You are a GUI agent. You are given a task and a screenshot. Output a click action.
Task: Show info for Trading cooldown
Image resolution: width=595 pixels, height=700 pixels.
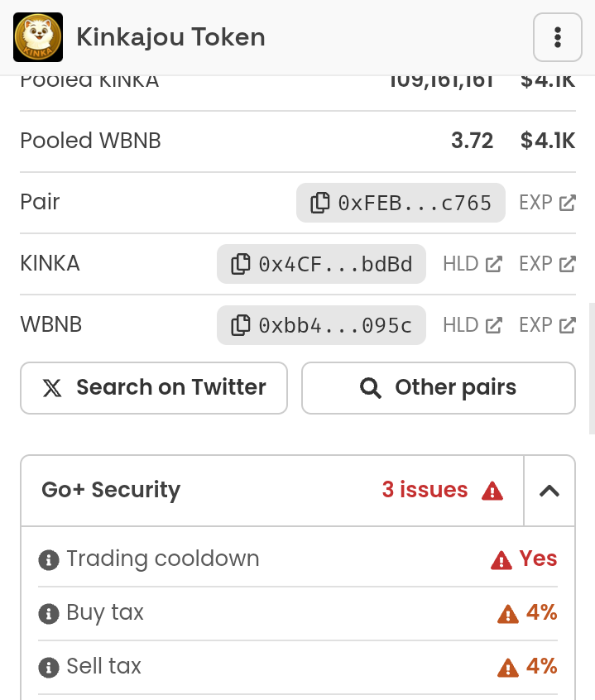pos(49,560)
